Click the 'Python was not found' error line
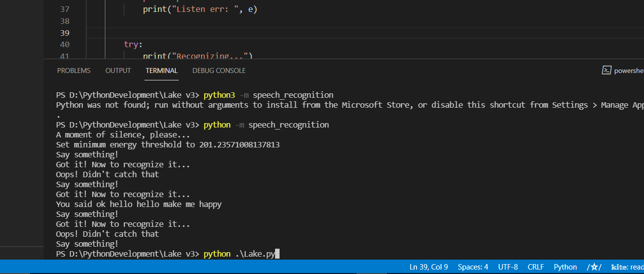 [350, 105]
